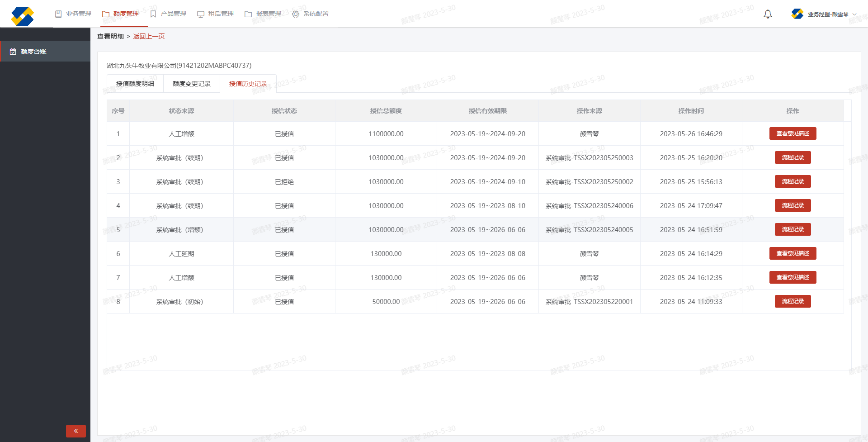Click the 业务管理 menu icon
The width and height of the screenshot is (868, 442).
pyautogui.click(x=58, y=14)
